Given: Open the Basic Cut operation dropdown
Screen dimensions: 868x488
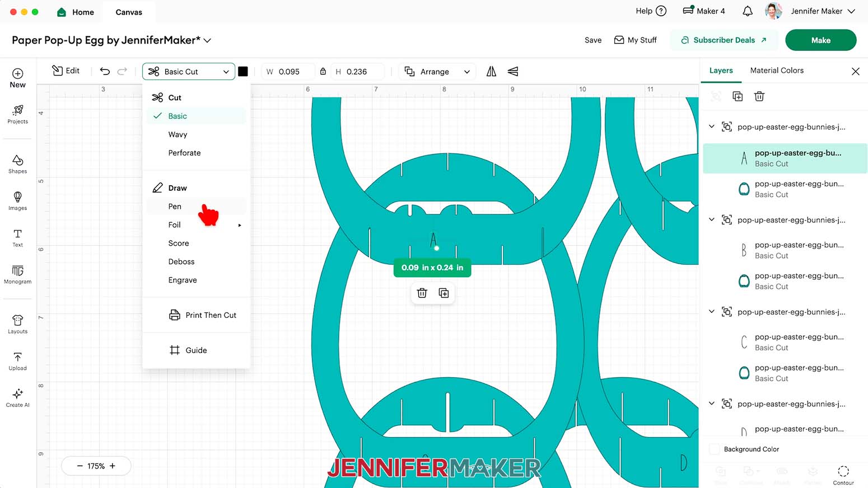Looking at the screenshot, I should coord(189,71).
